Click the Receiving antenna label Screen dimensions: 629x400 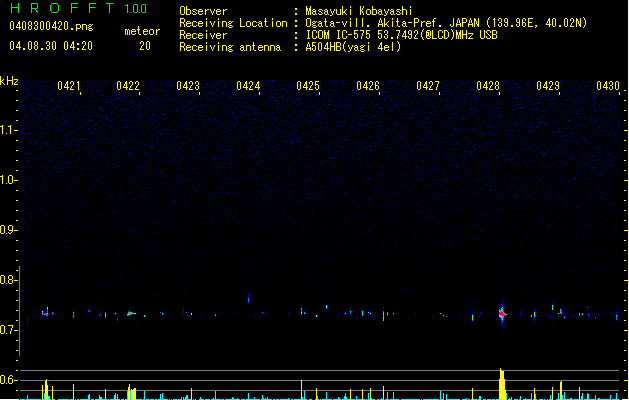[x=230, y=47]
